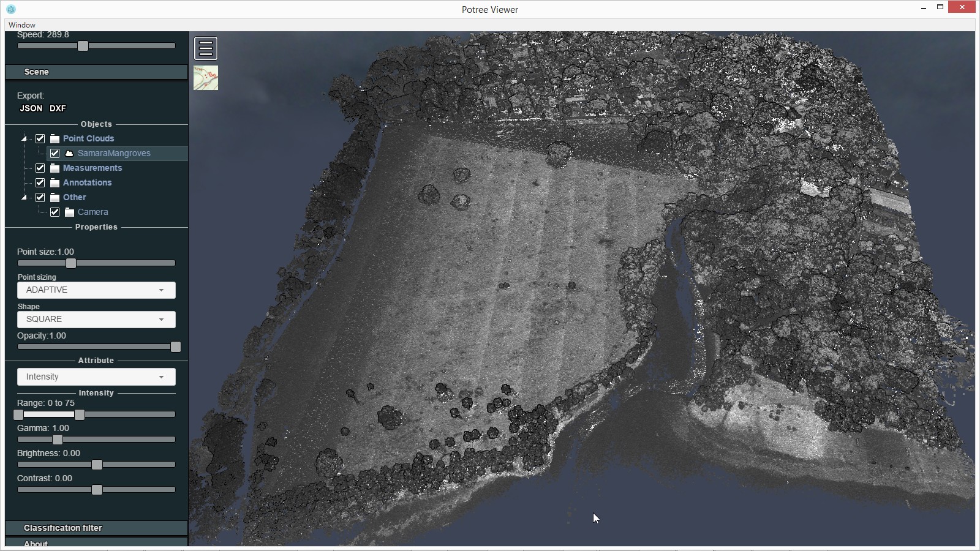Screen dimensions: 980x551
Task: Select the Point Clouds tree item
Action: pyautogui.click(x=88, y=138)
